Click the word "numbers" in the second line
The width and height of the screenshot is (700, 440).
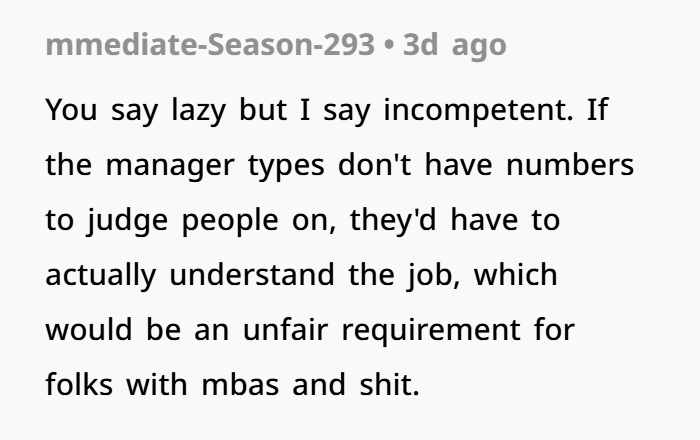pyautogui.click(x=570, y=164)
